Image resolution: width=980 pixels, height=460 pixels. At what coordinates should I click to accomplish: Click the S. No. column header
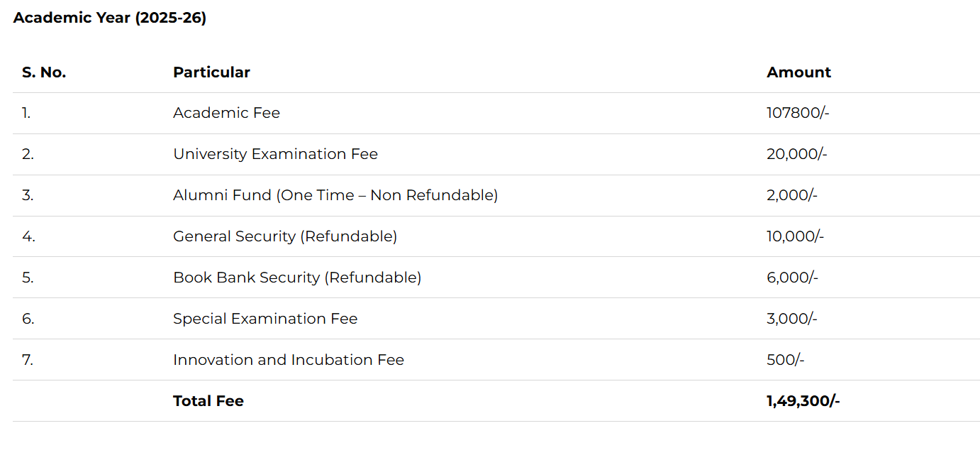coord(44,72)
